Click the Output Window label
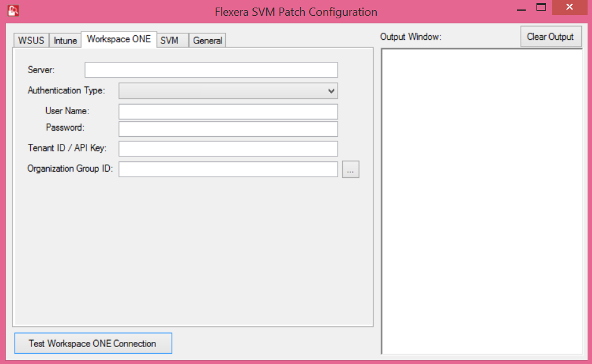 coord(410,37)
